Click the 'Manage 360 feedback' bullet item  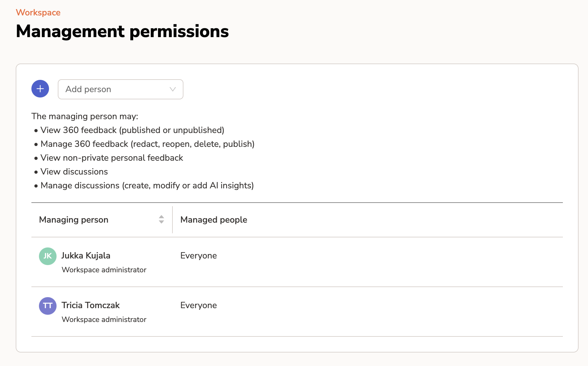(x=147, y=144)
